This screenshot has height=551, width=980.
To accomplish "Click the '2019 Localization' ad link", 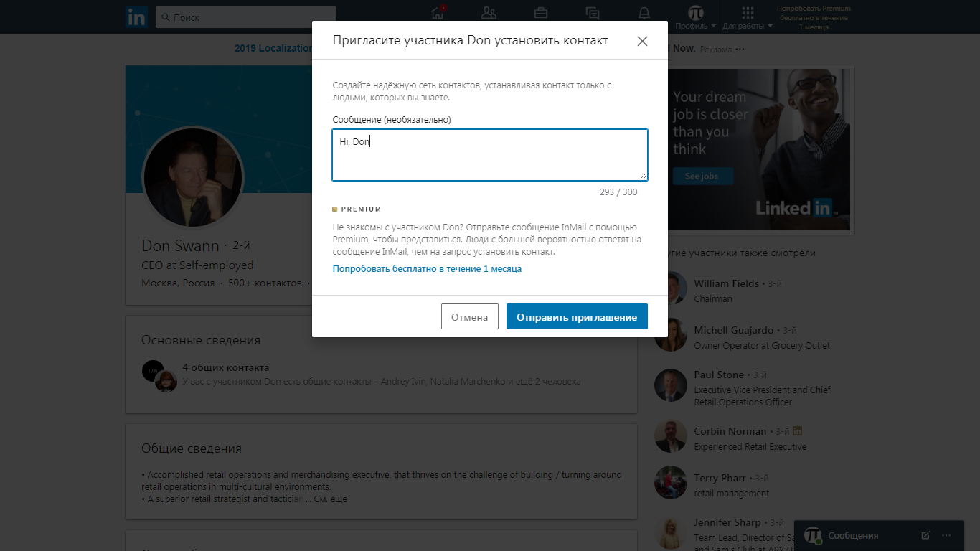I will point(273,48).
